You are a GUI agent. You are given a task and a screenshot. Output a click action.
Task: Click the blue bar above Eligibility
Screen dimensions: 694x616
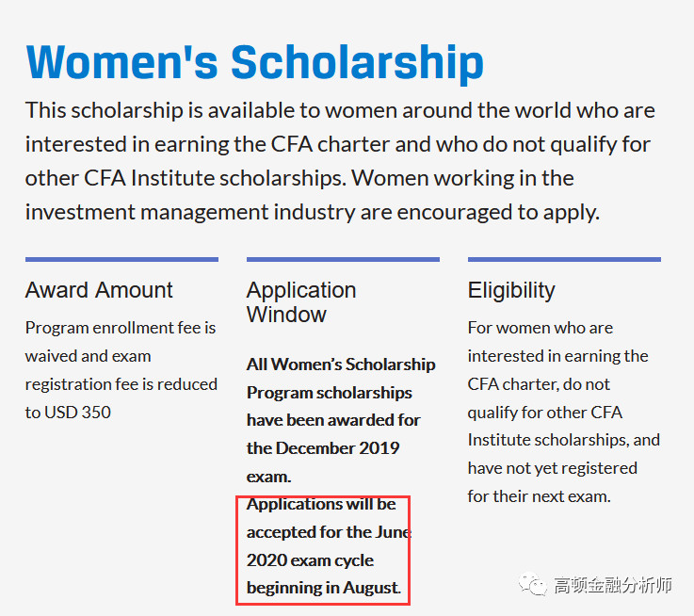click(564, 260)
